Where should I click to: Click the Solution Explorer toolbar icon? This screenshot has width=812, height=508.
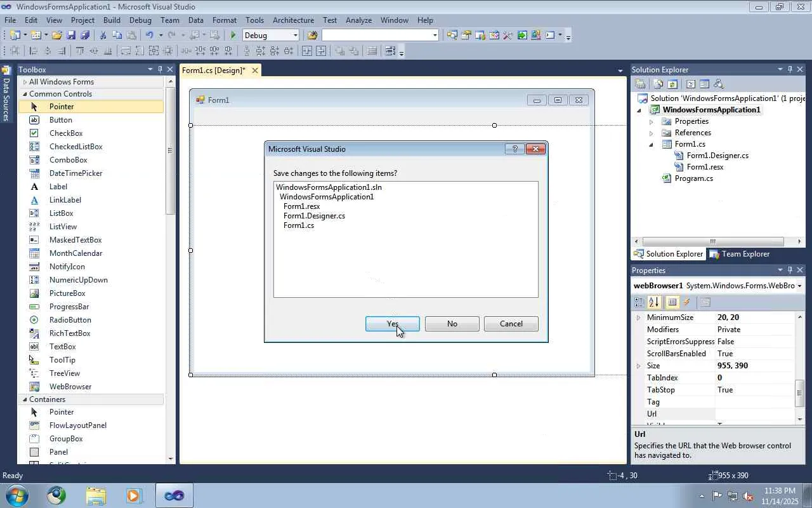click(x=452, y=36)
